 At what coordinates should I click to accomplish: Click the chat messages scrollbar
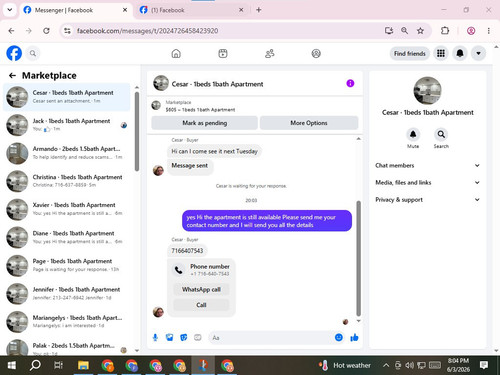tap(359, 258)
